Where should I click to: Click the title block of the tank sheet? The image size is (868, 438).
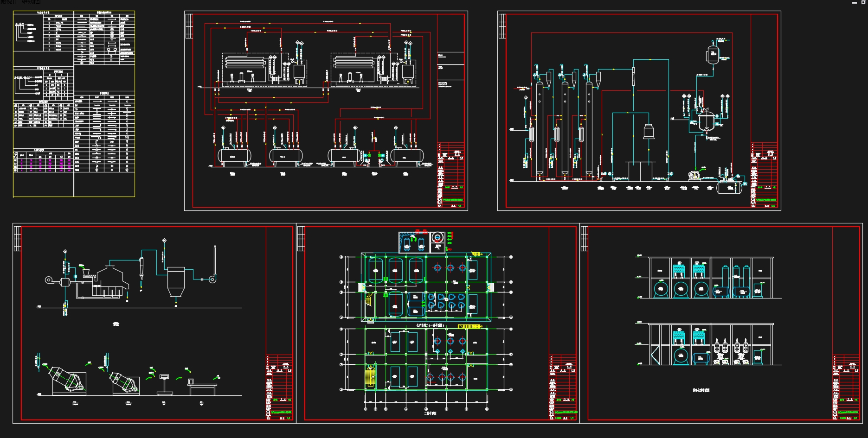click(x=450, y=174)
